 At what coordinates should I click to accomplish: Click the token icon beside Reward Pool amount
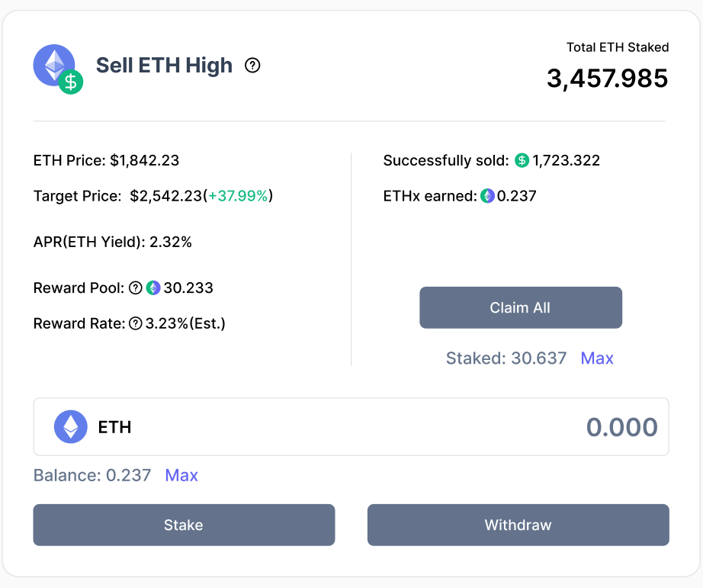point(153,288)
